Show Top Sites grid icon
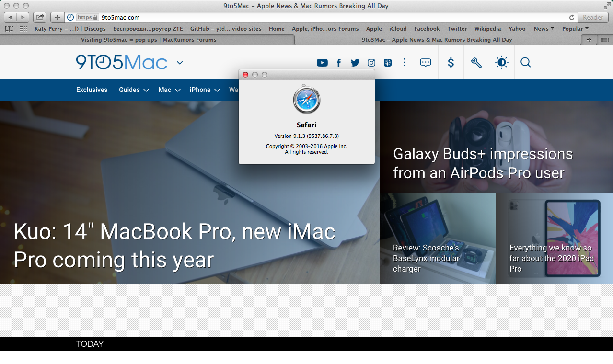The height and width of the screenshot is (364, 613). pyautogui.click(x=23, y=29)
